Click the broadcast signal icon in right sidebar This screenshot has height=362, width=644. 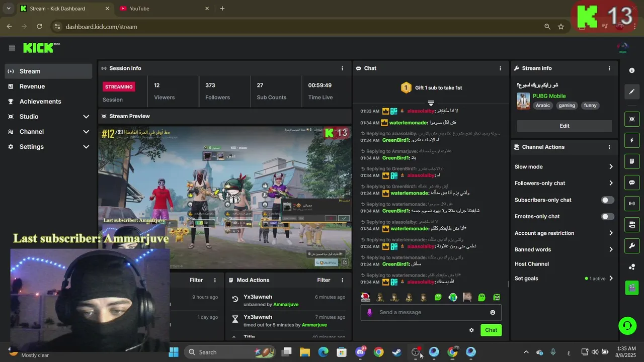pyautogui.click(x=632, y=204)
